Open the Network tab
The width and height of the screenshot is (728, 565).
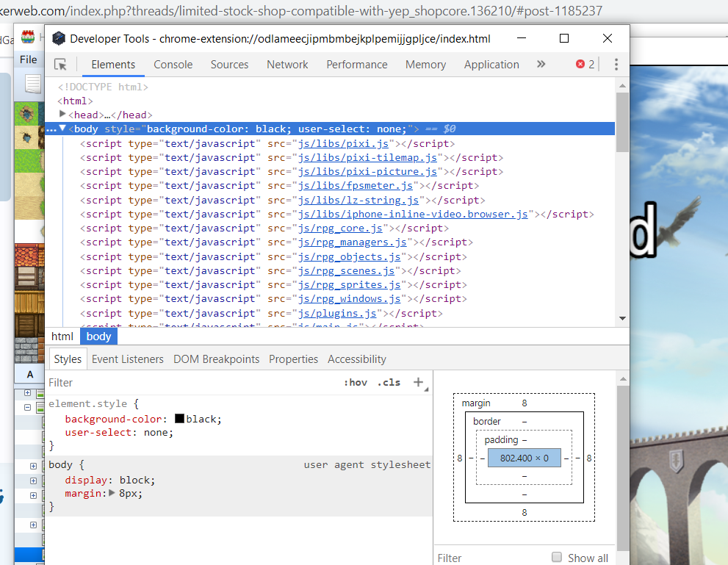coord(287,65)
